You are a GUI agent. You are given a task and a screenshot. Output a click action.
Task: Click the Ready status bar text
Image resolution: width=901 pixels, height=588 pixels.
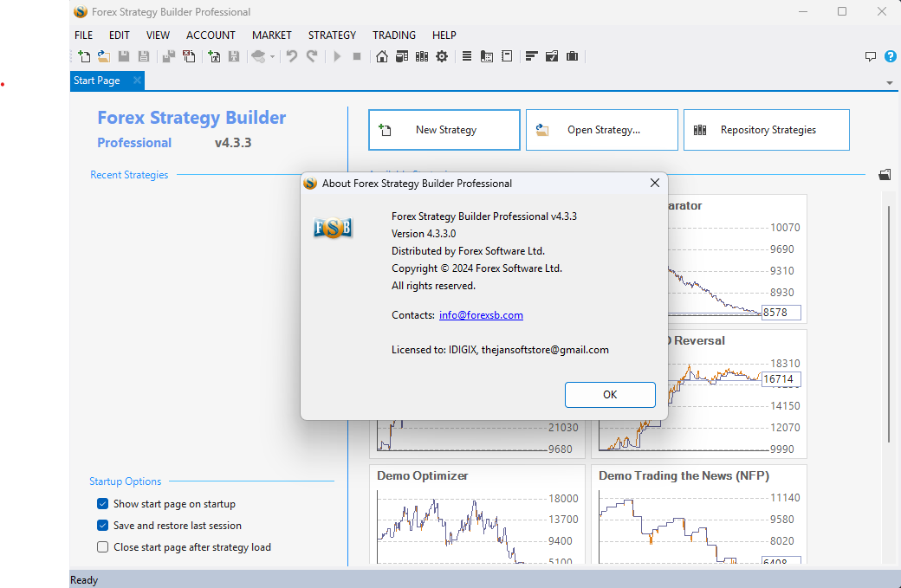[84, 580]
